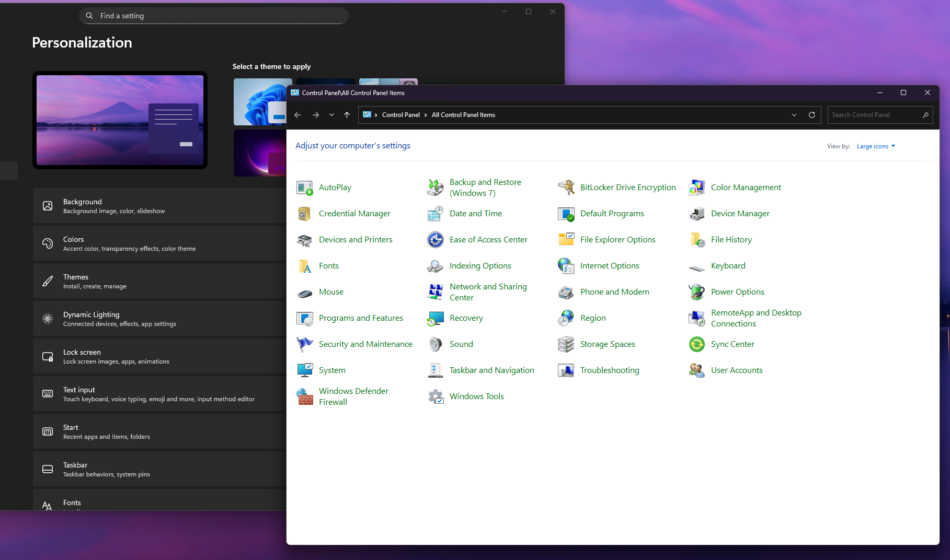Click the Security and Maintenance flag icon

tap(304, 344)
